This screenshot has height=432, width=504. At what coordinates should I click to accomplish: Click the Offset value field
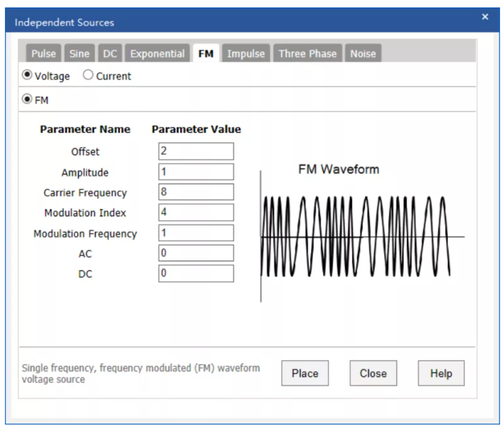click(196, 151)
